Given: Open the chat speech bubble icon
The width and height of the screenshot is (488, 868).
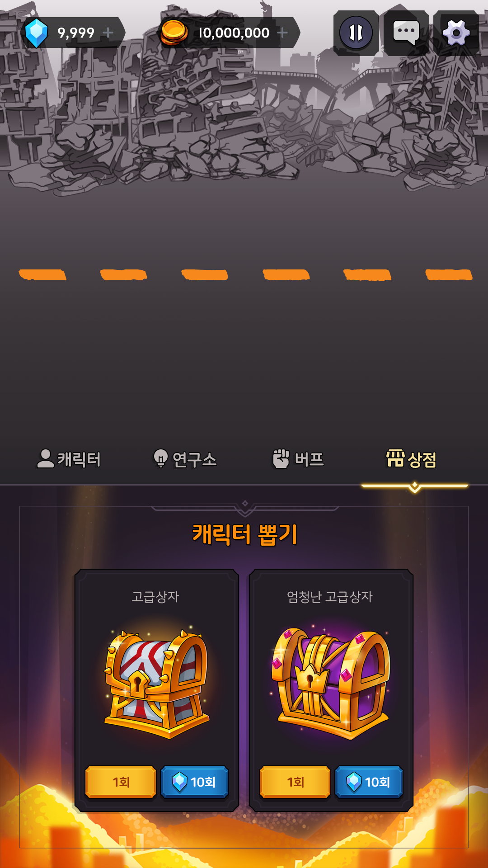Looking at the screenshot, I should point(406,33).
